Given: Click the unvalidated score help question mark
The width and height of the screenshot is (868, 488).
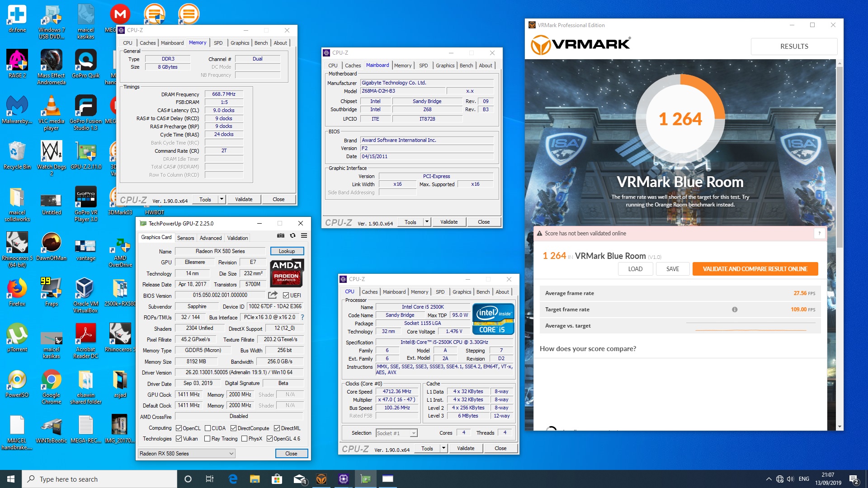Looking at the screenshot, I should click(x=819, y=233).
